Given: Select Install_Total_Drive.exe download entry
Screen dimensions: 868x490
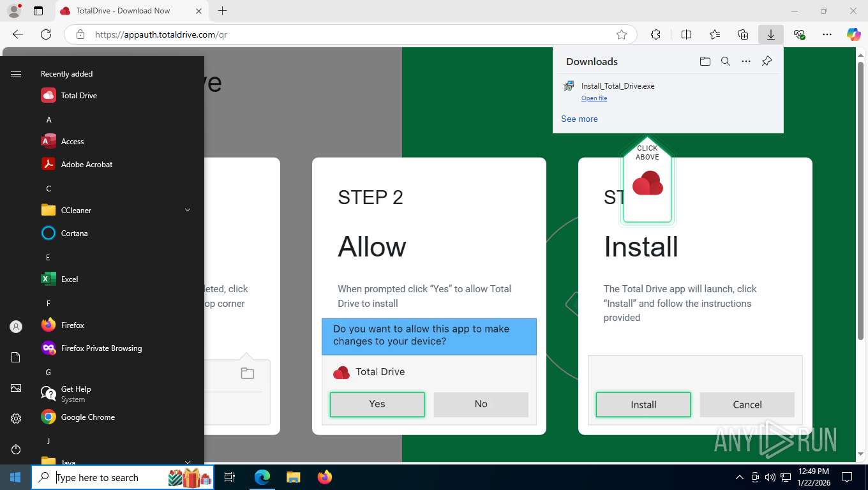Looking at the screenshot, I should tap(668, 91).
